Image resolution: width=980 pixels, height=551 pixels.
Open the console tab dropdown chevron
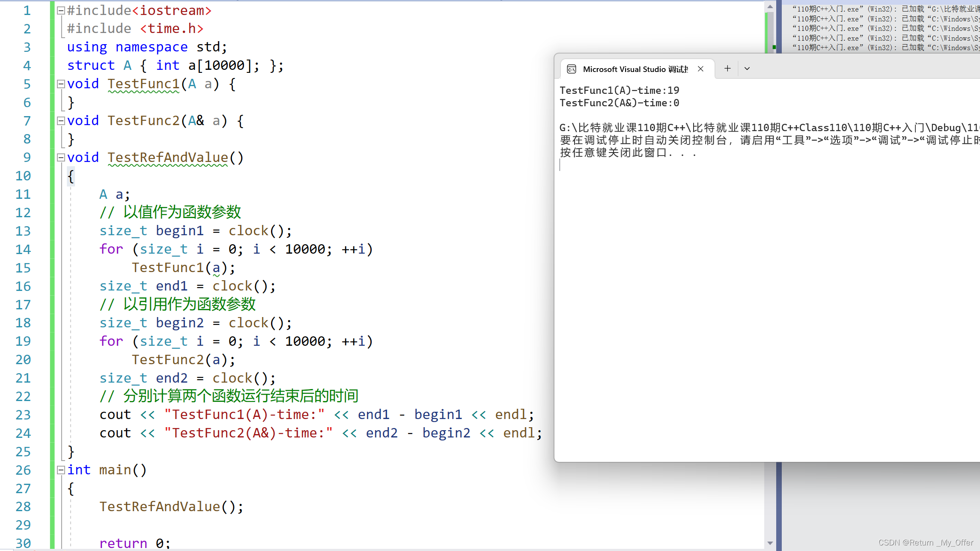747,69
